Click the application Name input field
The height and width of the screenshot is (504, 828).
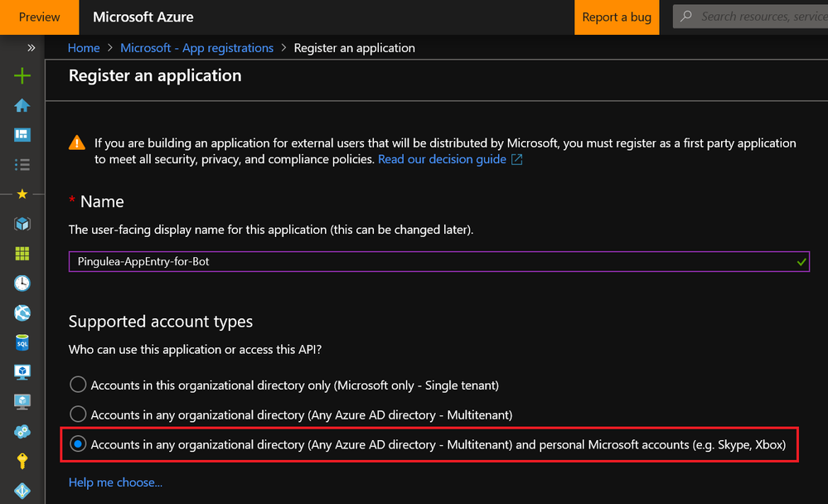coord(431,261)
